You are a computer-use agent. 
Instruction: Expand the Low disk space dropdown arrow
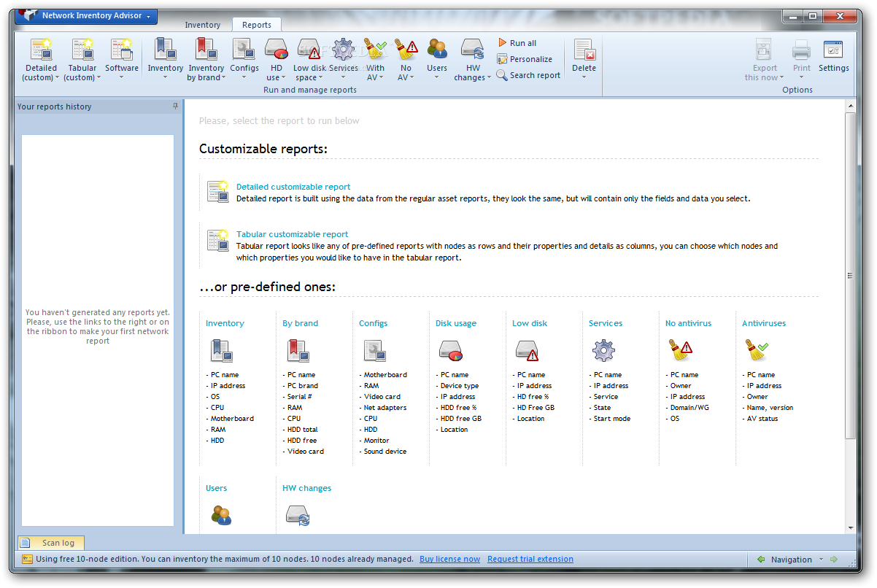tap(320, 78)
